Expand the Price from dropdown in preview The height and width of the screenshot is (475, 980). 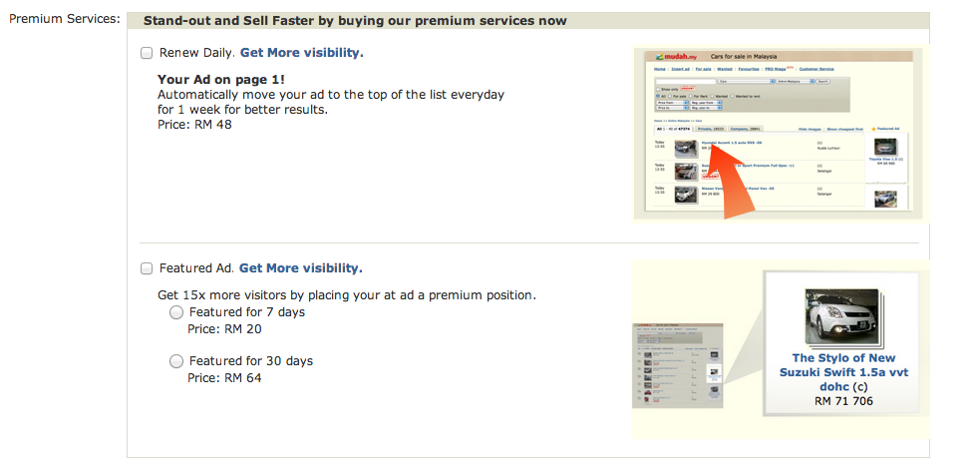672,103
